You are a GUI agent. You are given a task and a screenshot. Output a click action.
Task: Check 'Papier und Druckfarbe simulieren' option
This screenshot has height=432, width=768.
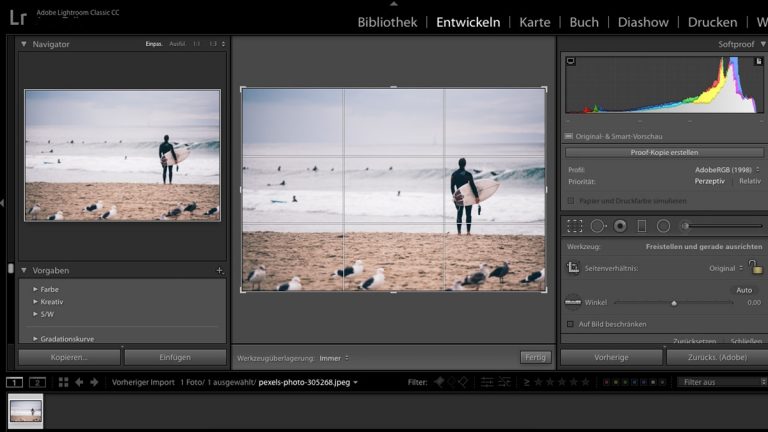click(x=570, y=200)
